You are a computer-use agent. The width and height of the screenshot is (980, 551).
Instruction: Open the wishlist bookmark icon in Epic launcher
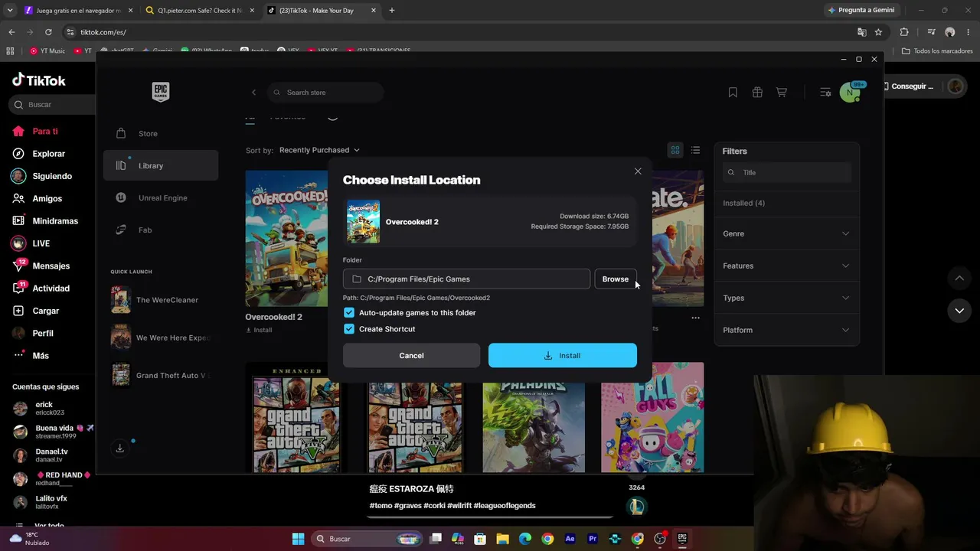pyautogui.click(x=733, y=93)
